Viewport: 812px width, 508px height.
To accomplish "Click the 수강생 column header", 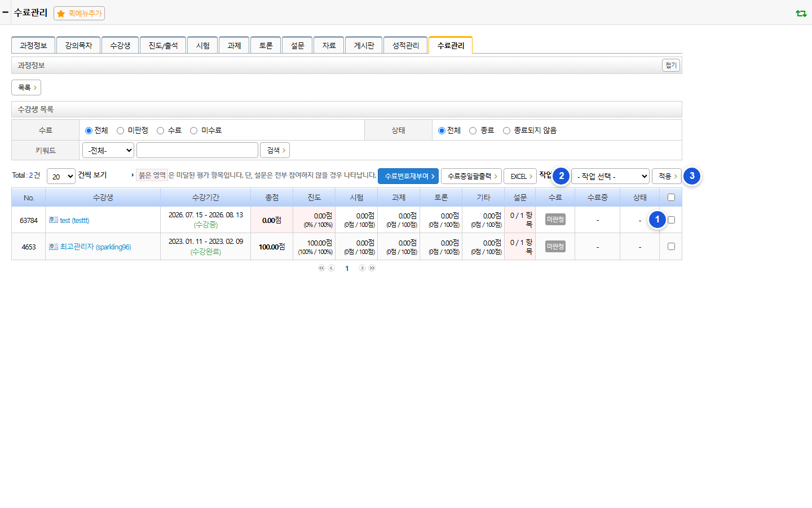I will [103, 197].
